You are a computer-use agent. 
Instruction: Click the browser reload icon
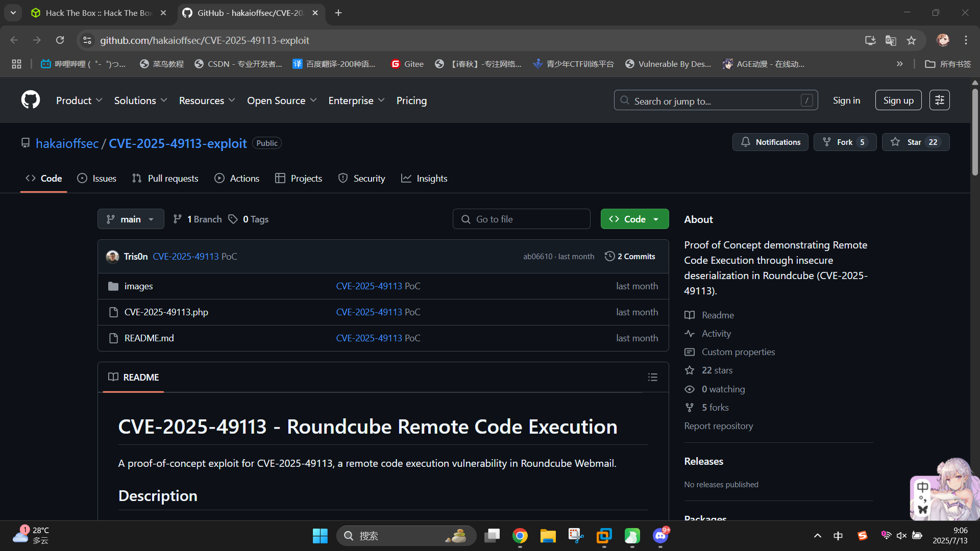60,40
